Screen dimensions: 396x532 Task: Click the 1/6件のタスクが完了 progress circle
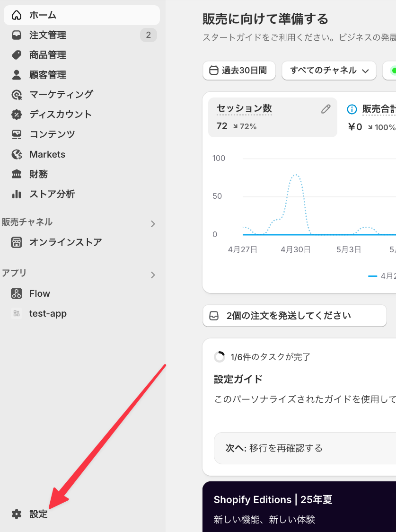pyautogui.click(x=220, y=357)
